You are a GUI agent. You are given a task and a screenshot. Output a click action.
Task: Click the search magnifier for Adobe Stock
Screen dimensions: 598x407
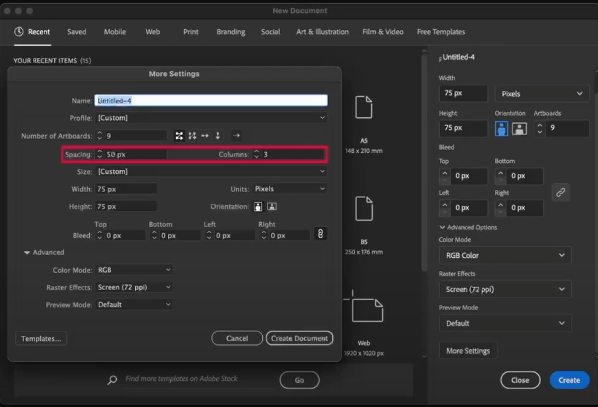pos(112,380)
